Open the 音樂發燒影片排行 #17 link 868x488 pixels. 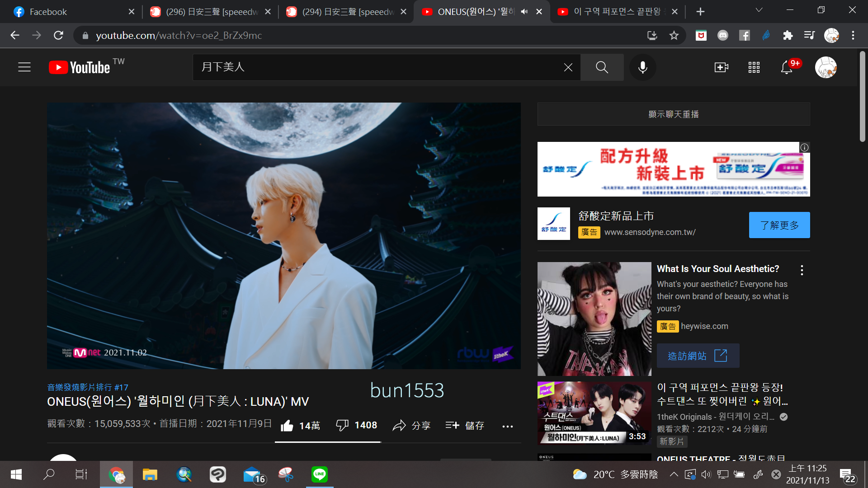click(88, 387)
